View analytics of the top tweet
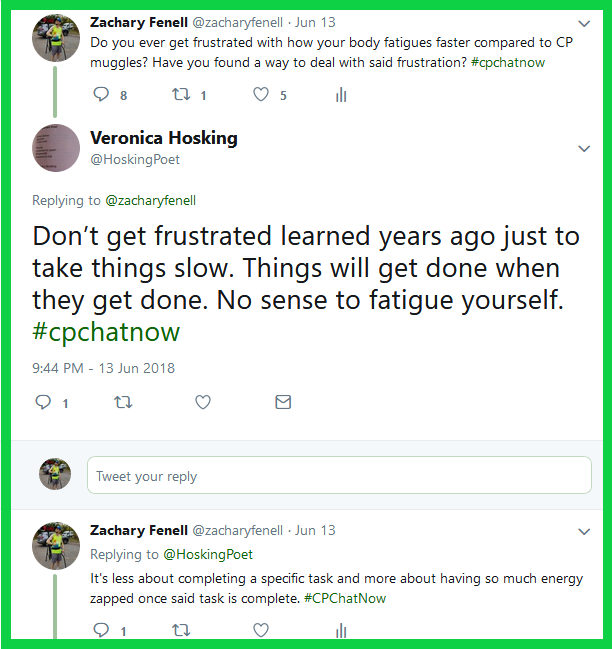The width and height of the screenshot is (612, 649). pos(341,95)
